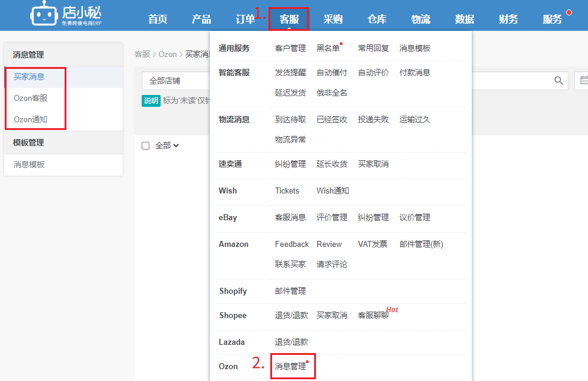This screenshot has width=588, height=381.
Task: Open 付款消息 under 智能客服
Action: [415, 73]
